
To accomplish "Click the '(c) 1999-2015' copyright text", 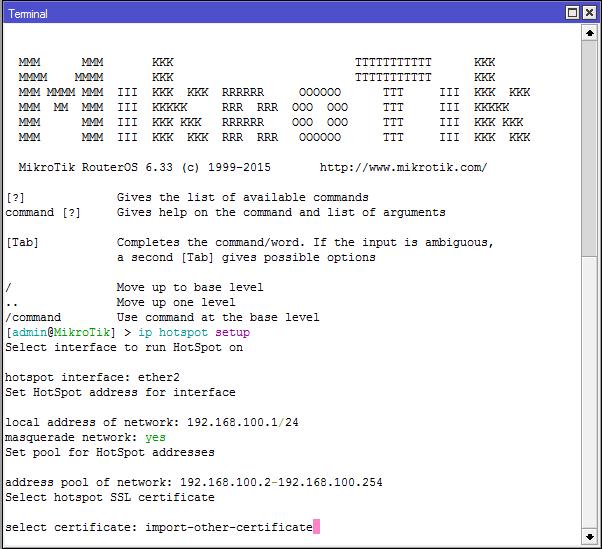I will point(226,167).
